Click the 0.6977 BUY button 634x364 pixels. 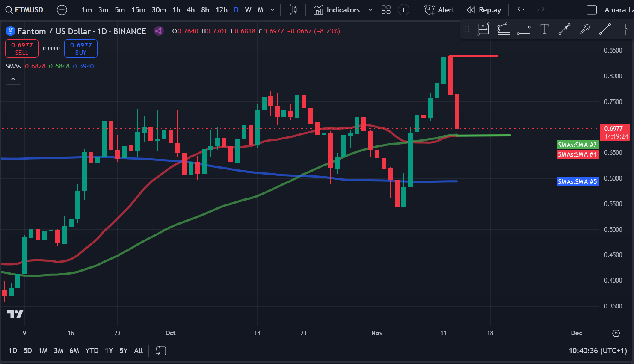(x=81, y=48)
